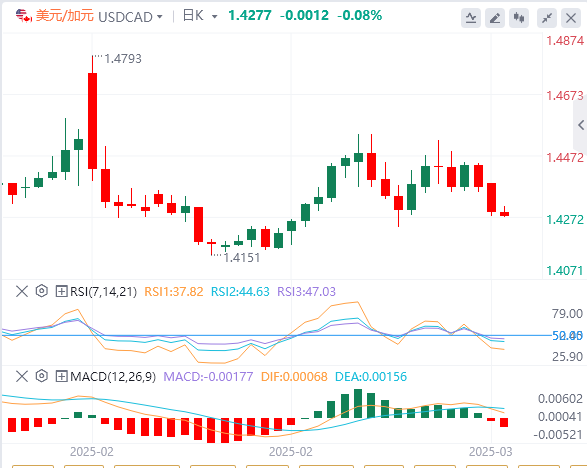Screen dimensions: 587x468
Task: Open RSI indicator settings hexagon
Action: (x=42, y=291)
